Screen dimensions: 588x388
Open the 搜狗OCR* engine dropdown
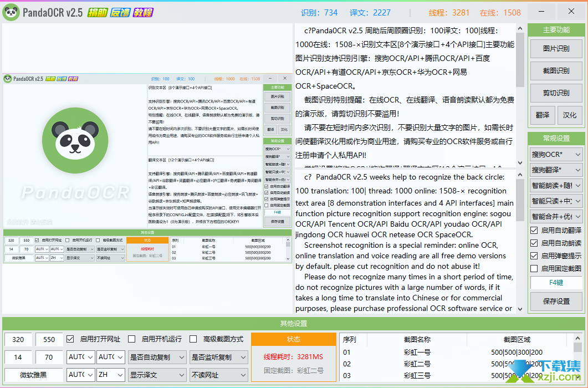(x=556, y=154)
